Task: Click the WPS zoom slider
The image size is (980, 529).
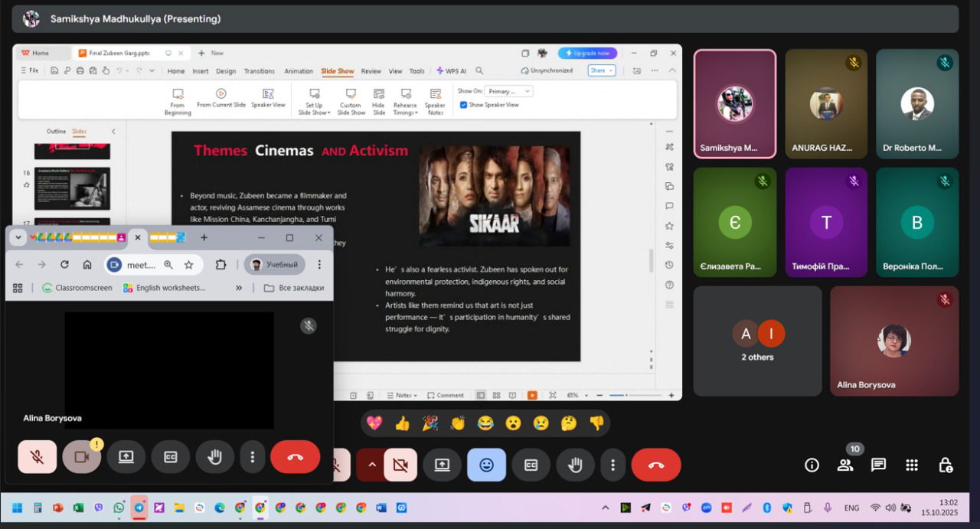Action: [627, 395]
